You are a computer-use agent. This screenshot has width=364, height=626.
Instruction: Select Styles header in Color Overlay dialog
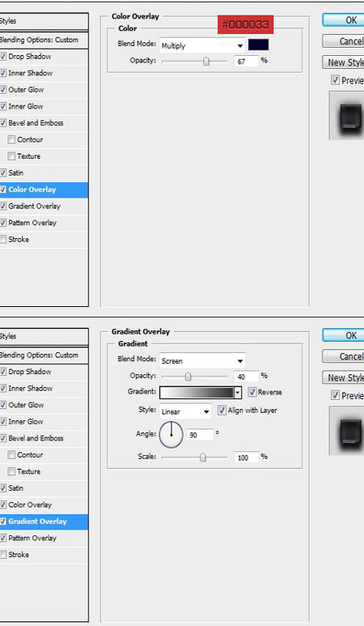click(43, 21)
